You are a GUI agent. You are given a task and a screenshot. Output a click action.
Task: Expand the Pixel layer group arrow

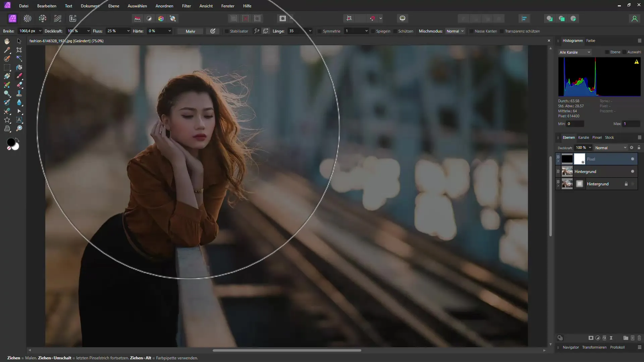point(558,161)
